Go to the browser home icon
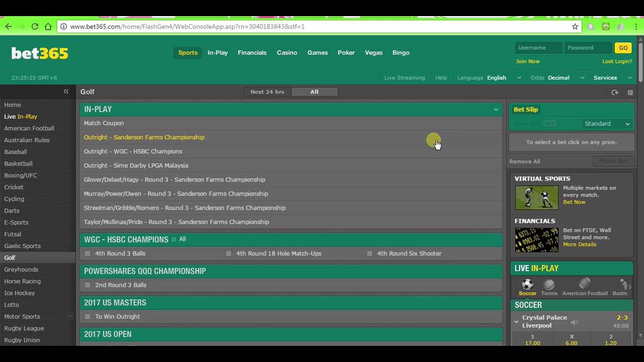Image resolution: width=644 pixels, height=362 pixels. coord(48,27)
